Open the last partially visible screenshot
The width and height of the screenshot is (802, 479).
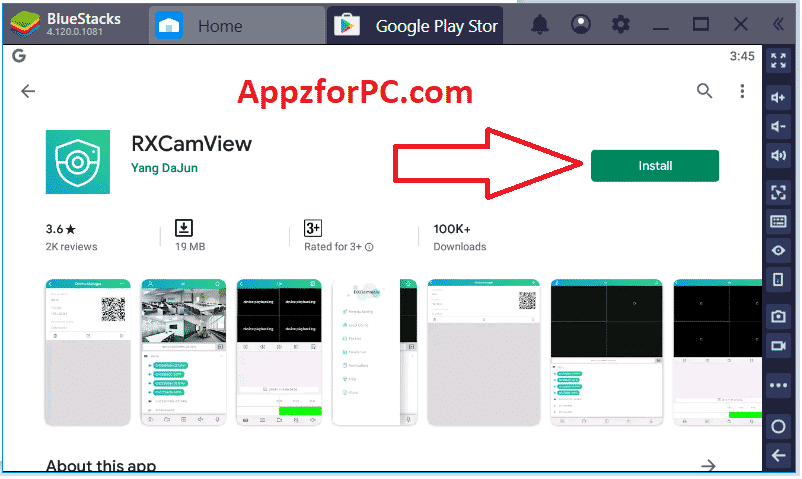tap(718, 353)
